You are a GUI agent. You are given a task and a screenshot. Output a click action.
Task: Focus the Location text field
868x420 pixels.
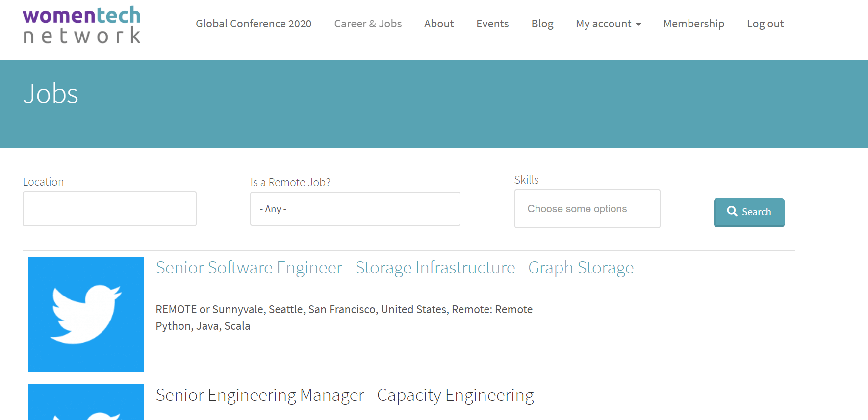[109, 209]
